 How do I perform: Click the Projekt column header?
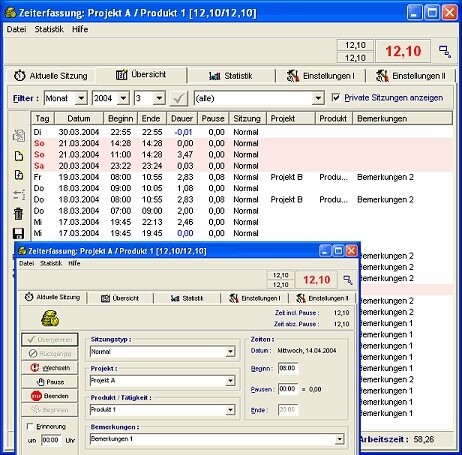[x=291, y=118]
